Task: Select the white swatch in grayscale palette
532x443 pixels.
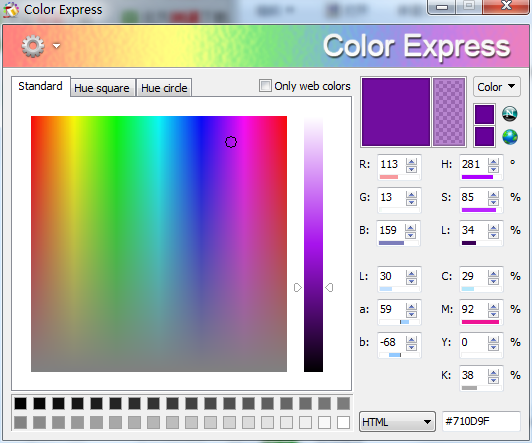Action: 343,422
